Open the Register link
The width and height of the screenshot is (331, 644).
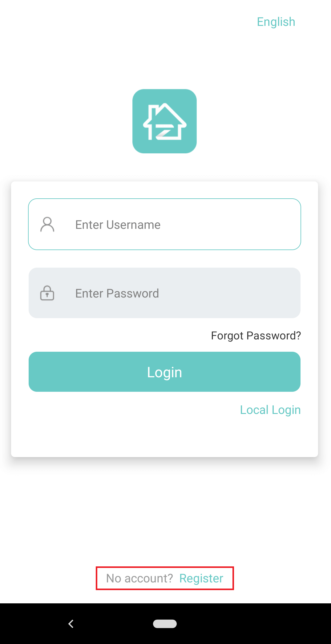pyautogui.click(x=201, y=578)
